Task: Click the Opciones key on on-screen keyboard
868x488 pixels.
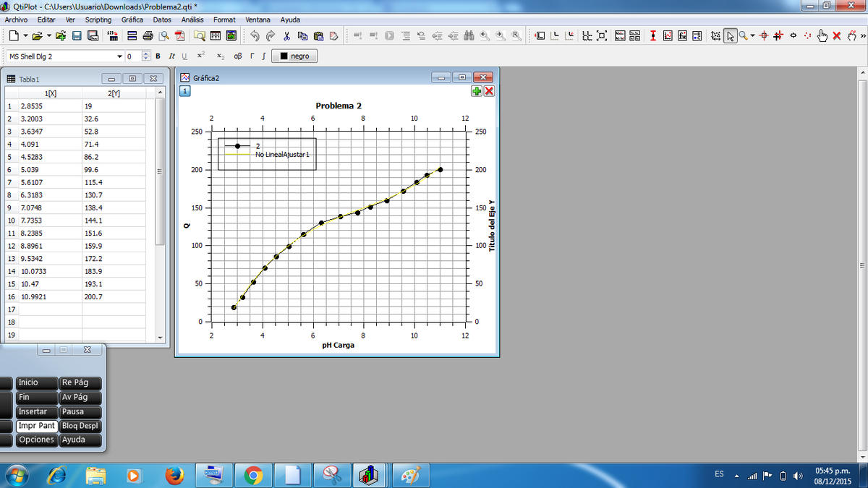Action: (37, 440)
